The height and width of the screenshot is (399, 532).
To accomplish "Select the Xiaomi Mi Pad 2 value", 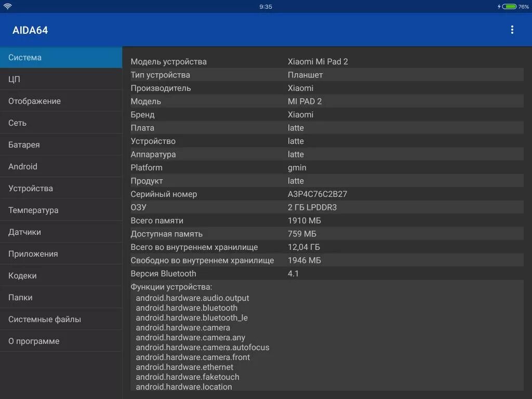I will (x=317, y=61).
